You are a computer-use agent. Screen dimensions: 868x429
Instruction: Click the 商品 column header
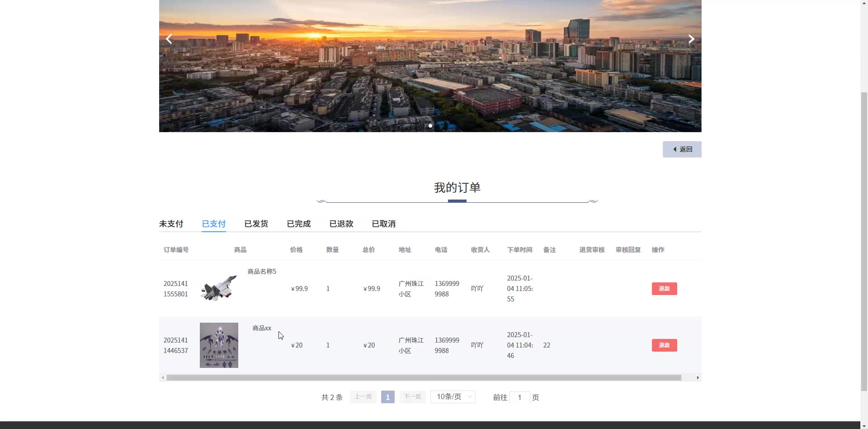click(241, 250)
